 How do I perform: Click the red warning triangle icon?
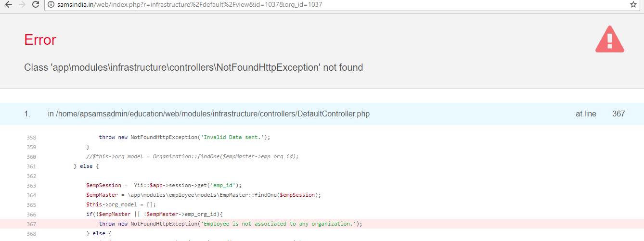tap(609, 39)
